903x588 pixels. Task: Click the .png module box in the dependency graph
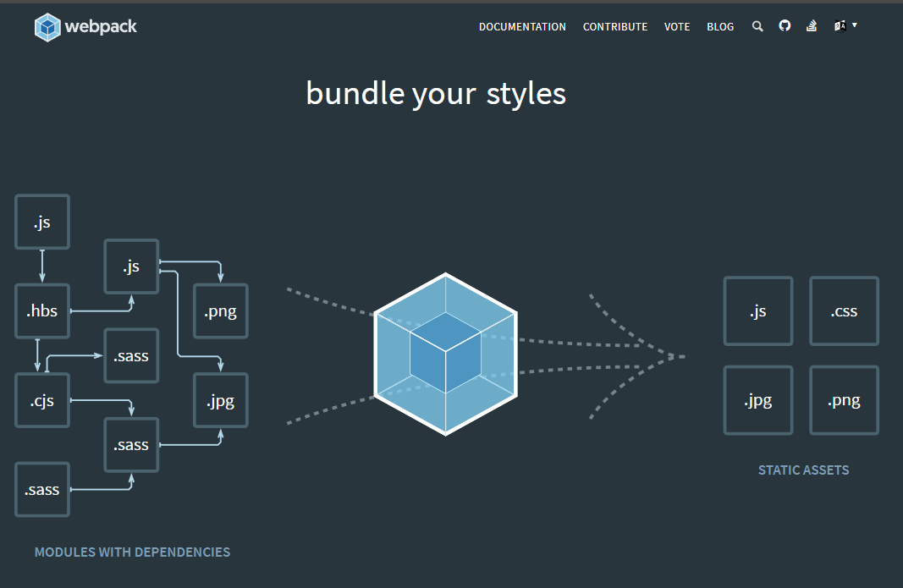tap(221, 311)
